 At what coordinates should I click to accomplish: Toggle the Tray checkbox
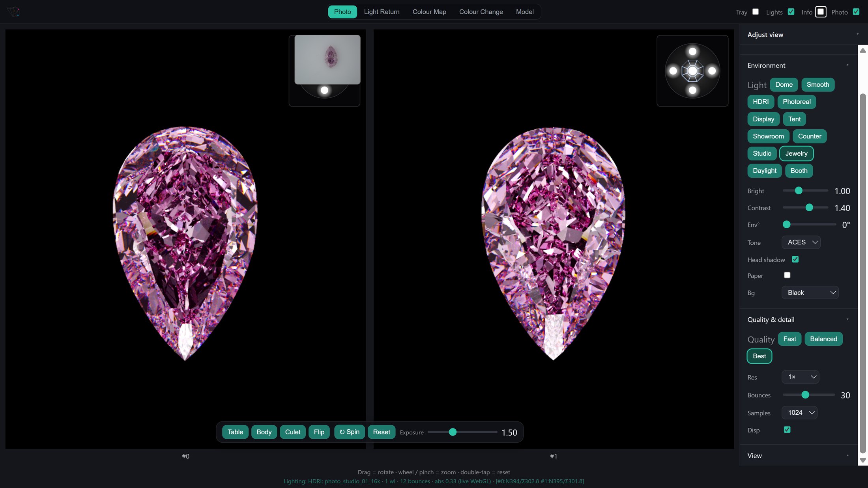coord(755,12)
